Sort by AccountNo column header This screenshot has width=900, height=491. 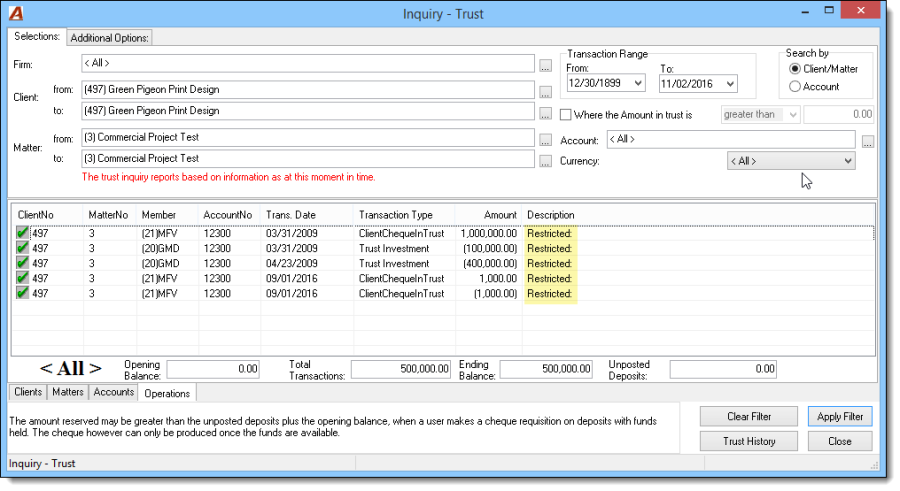(230, 215)
